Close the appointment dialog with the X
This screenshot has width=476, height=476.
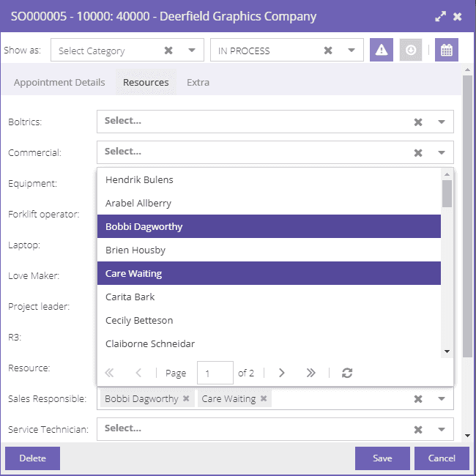(x=457, y=16)
